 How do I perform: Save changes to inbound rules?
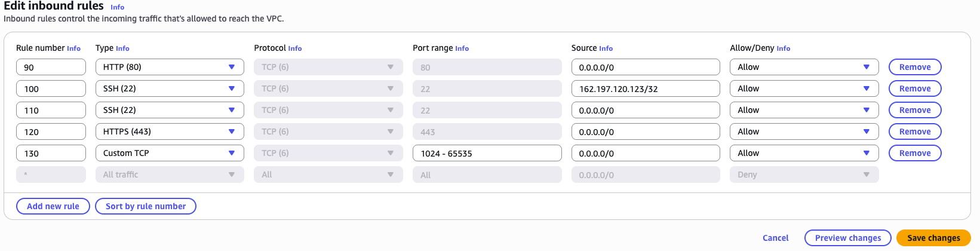point(933,238)
